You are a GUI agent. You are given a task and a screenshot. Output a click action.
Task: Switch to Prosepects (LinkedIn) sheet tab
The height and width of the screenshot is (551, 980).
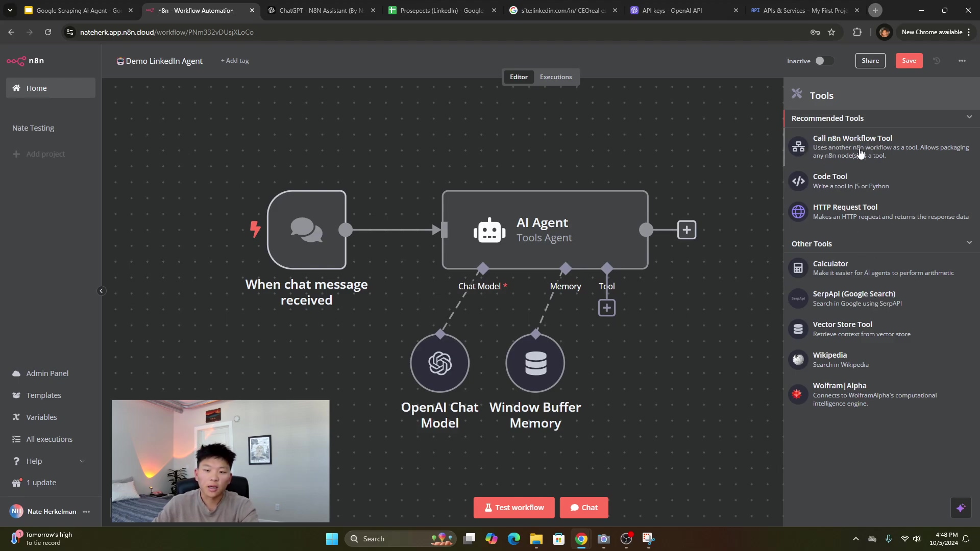coord(442,10)
